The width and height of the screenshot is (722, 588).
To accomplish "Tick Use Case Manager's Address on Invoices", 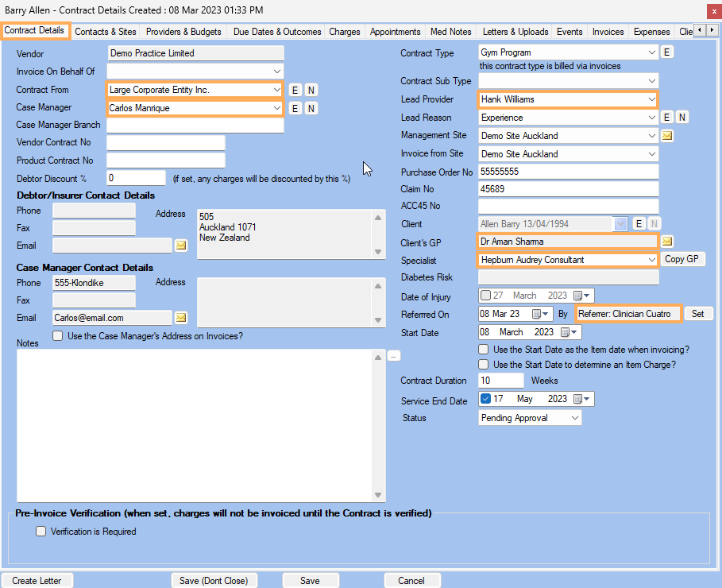I will 58,336.
